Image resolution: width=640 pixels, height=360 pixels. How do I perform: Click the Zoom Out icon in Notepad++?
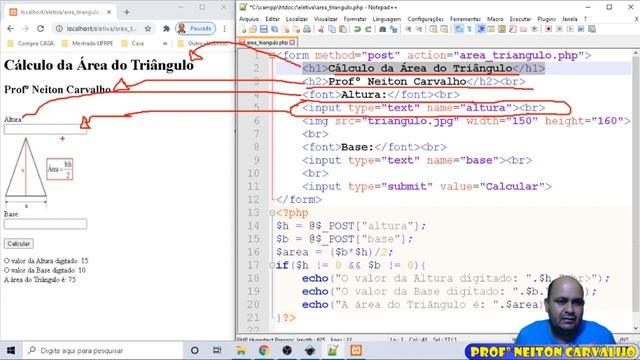pyautogui.click(x=419, y=29)
